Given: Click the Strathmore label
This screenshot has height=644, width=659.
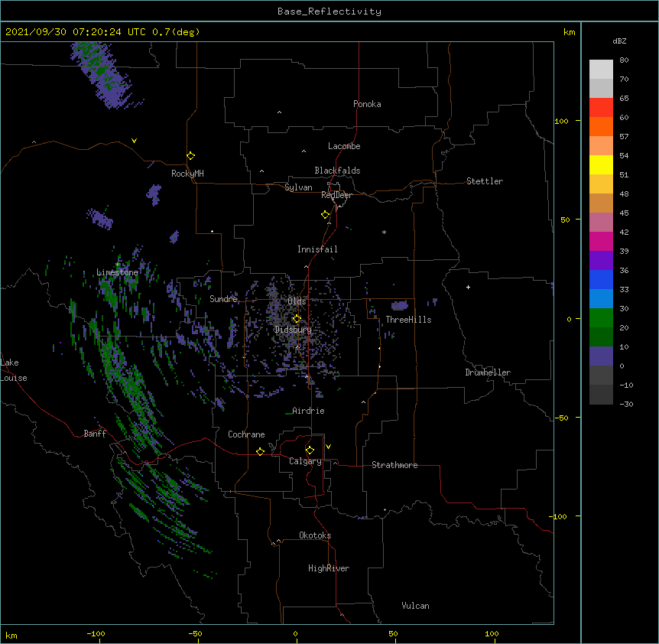Looking at the screenshot, I should click(394, 465).
